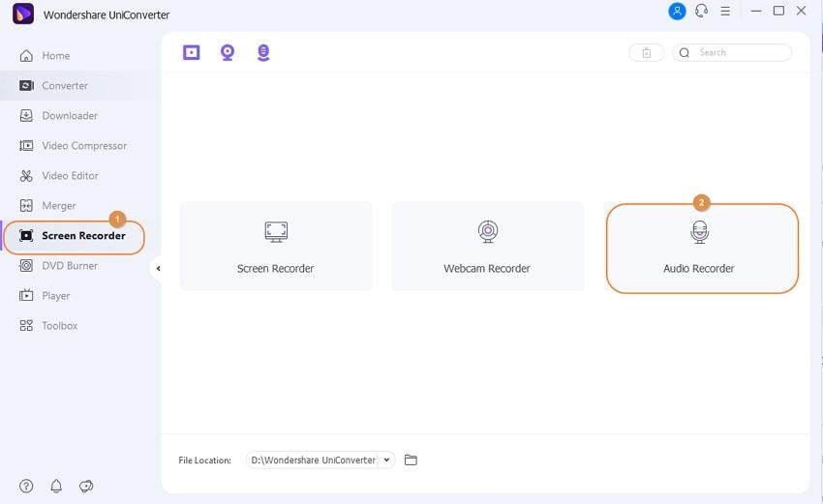Click the purple microphone toolbar icon
This screenshot has width=823, height=504.
coord(263,52)
